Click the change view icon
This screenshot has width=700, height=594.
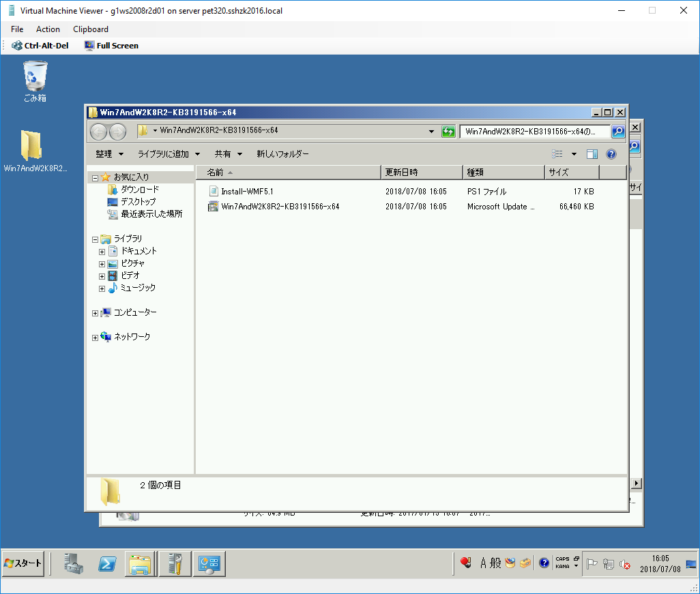click(557, 154)
